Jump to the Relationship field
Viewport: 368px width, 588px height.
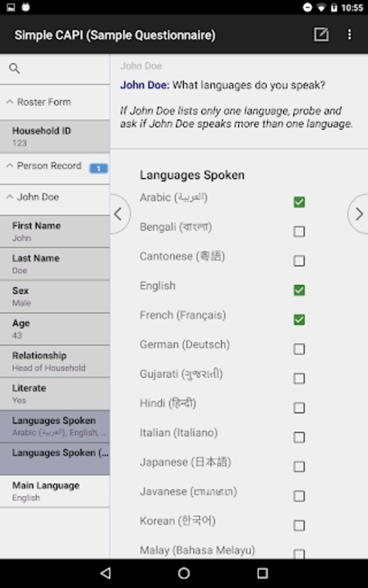coord(54,361)
